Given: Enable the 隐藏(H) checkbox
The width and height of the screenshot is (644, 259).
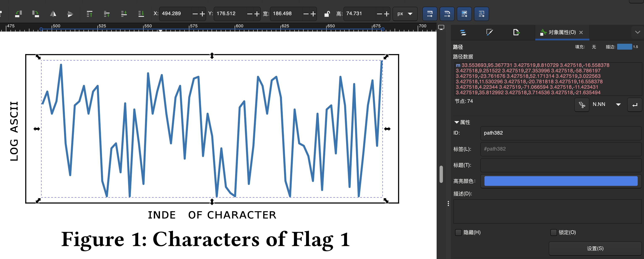Looking at the screenshot, I should coord(458,233).
